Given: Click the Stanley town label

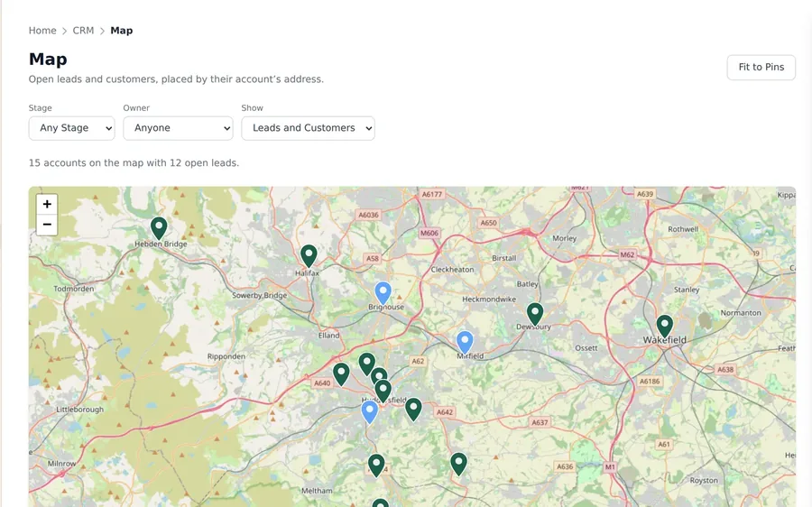Looking at the screenshot, I should tap(687, 290).
